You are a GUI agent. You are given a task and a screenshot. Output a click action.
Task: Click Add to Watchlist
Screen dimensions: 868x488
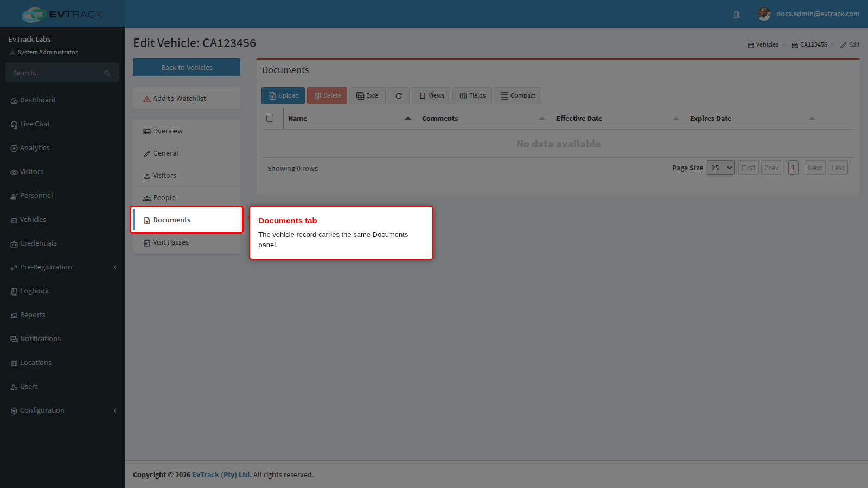pos(187,98)
